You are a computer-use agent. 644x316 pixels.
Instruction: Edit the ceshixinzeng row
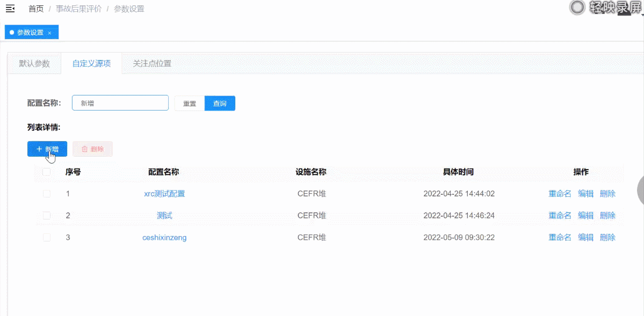[586, 237]
